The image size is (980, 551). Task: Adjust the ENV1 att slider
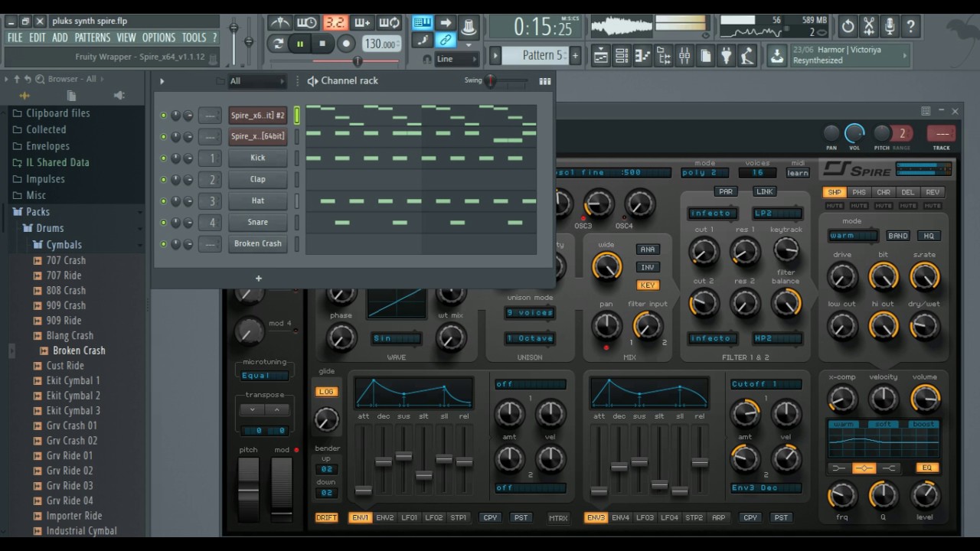(364, 490)
